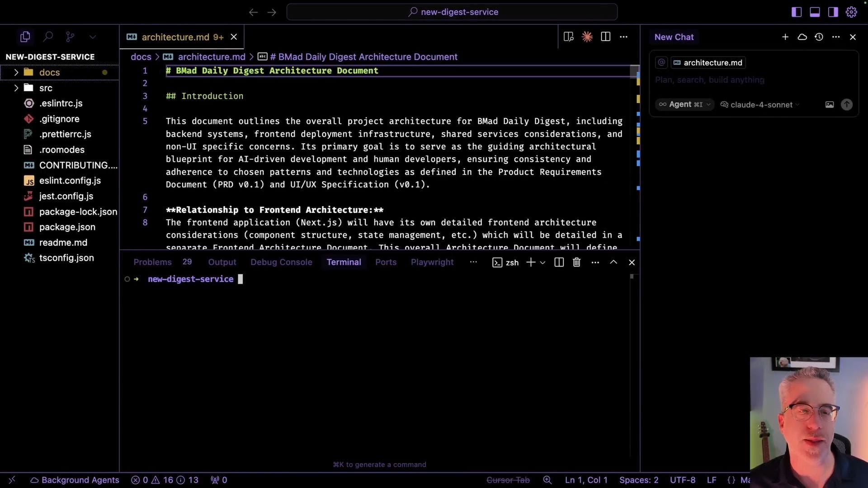Split the editor right
Image resolution: width=868 pixels, height=488 pixels.
pyautogui.click(x=605, y=37)
